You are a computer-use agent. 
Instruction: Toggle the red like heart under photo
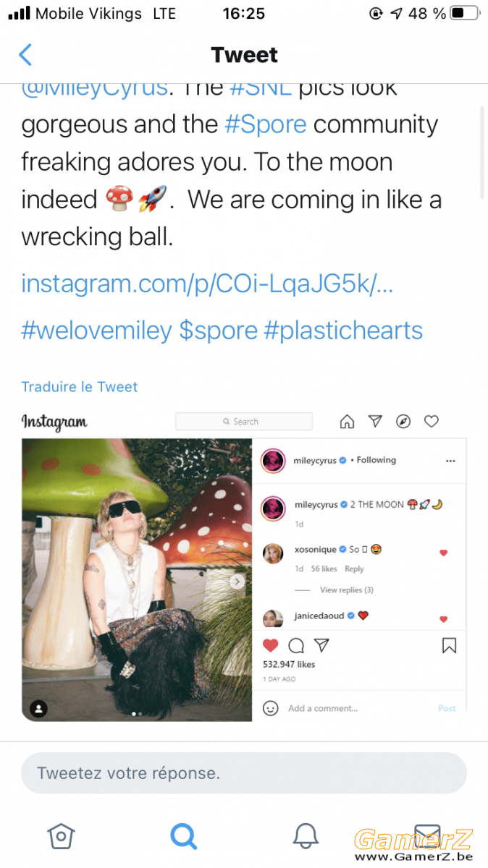point(270,645)
